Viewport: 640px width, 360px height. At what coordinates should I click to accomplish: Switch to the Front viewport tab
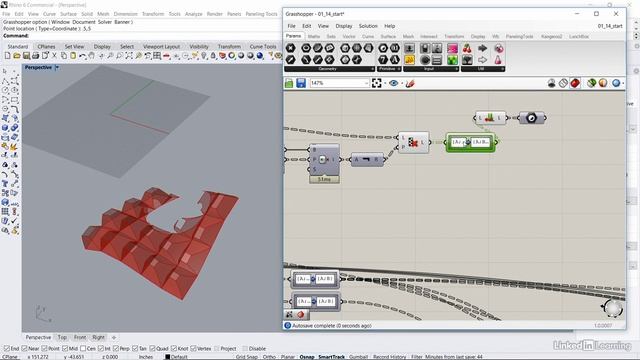[80, 337]
